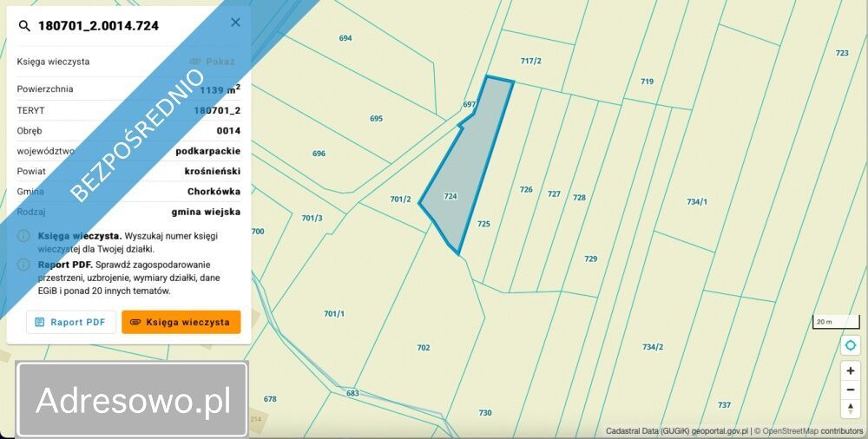868x439 pixels.
Task: Select parcel 727 on the map
Action: point(554,193)
